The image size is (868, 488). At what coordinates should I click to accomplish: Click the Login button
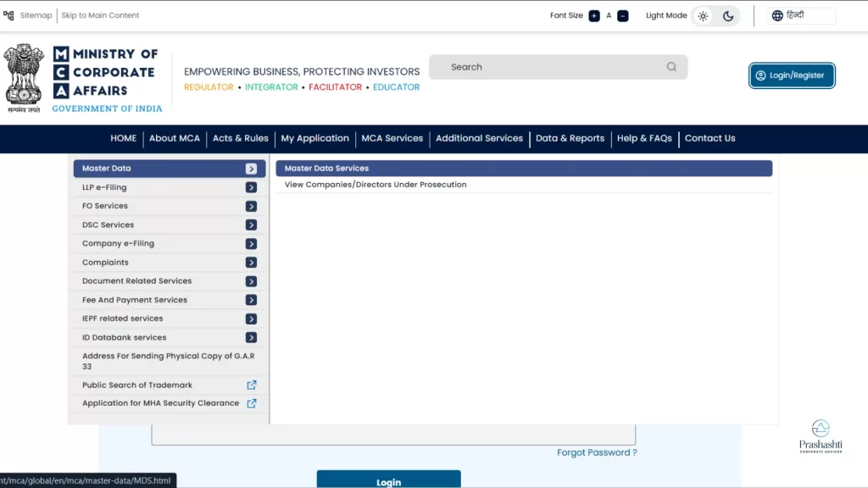388,480
